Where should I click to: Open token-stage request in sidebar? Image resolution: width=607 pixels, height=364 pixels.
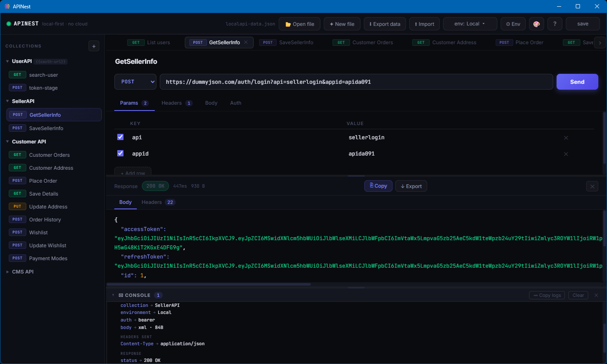click(x=54, y=88)
